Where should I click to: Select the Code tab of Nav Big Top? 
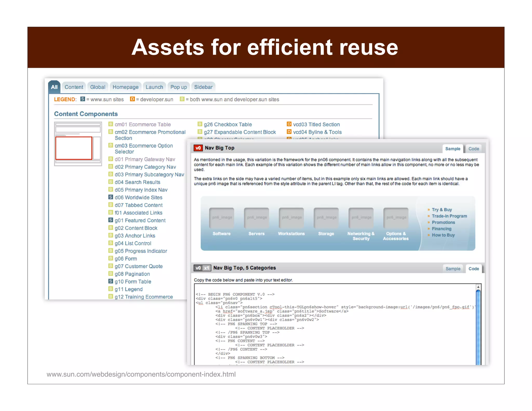tap(474, 149)
